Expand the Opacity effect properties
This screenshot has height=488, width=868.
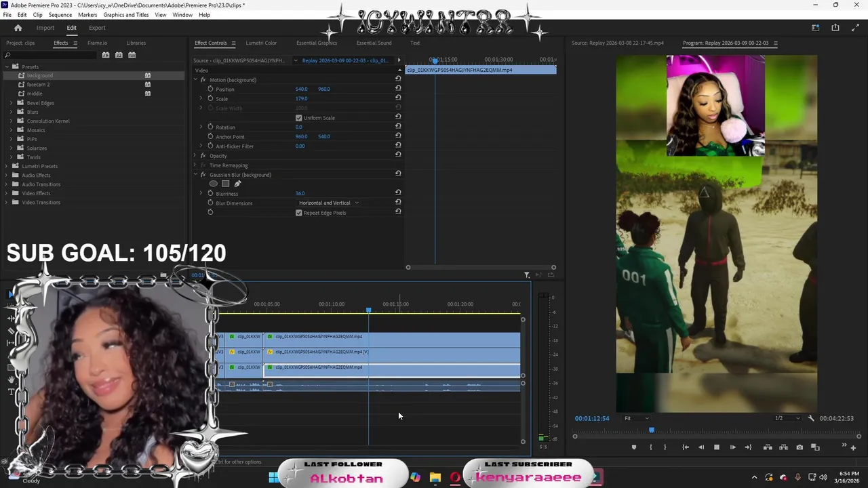click(x=195, y=156)
